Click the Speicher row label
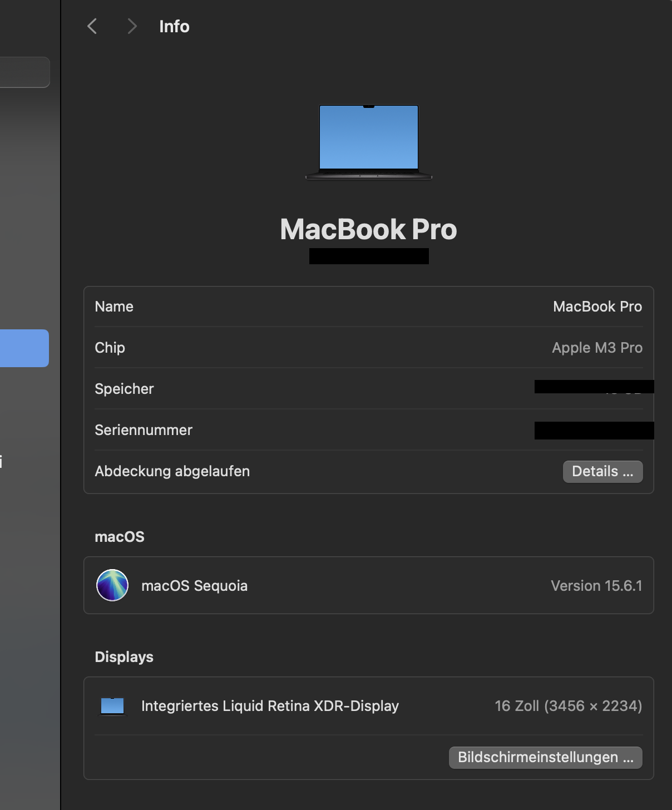The height and width of the screenshot is (810, 672). point(124,389)
